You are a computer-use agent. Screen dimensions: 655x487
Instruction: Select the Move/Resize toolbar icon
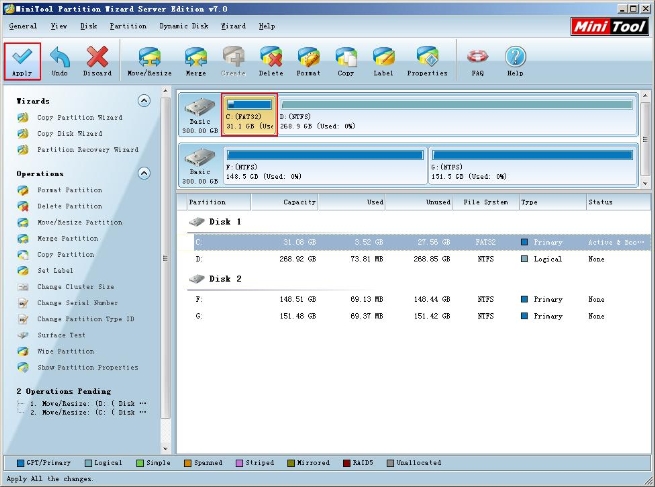click(149, 57)
